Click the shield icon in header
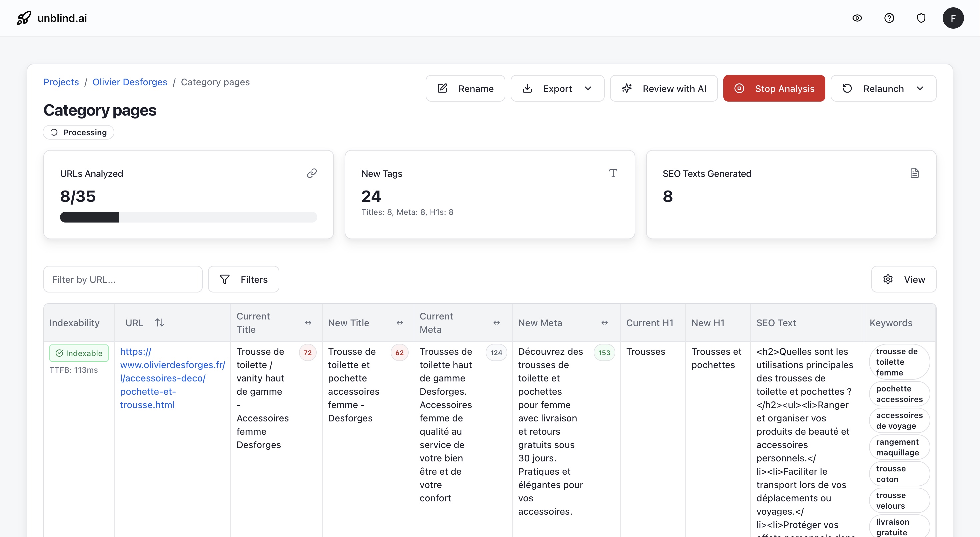Image resolution: width=980 pixels, height=537 pixels. tap(921, 18)
